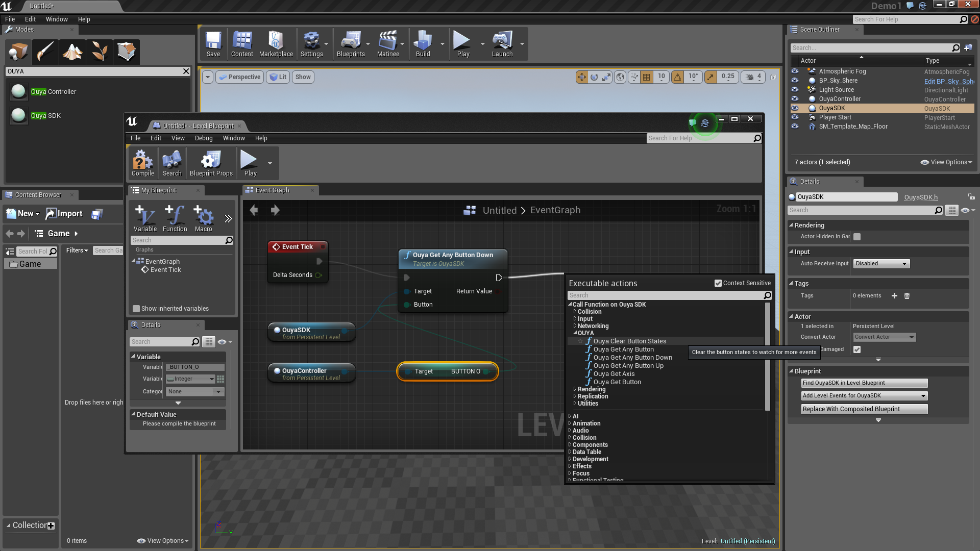Open the Debug menu in blueprint editor
This screenshot has width=980, height=551.
click(203, 138)
